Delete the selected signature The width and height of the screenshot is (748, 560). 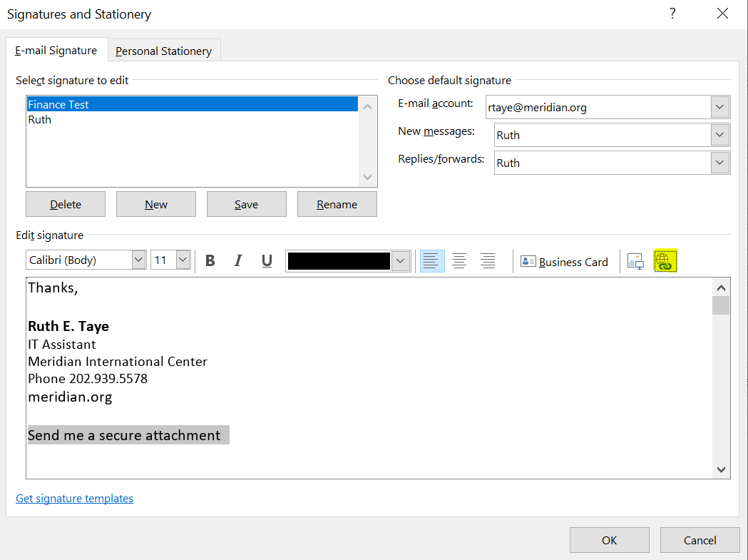point(66,204)
